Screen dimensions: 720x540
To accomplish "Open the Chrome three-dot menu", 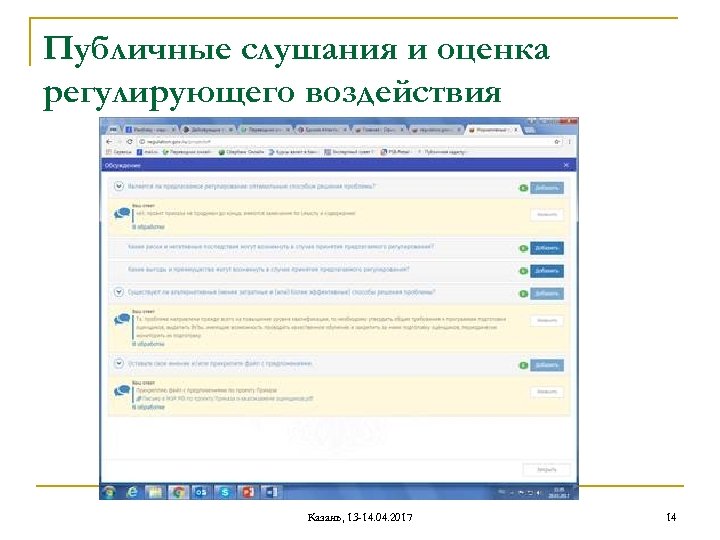I will point(569,142).
